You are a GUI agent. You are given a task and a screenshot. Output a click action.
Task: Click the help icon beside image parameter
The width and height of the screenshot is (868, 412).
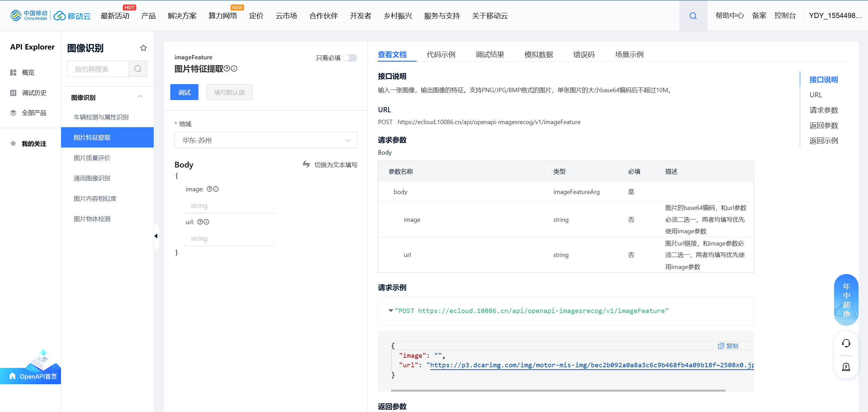[210, 189]
